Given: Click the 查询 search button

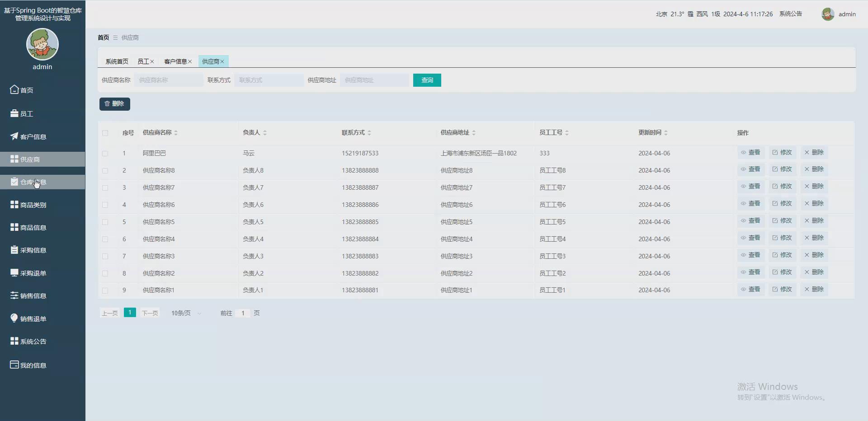Looking at the screenshot, I should point(426,80).
